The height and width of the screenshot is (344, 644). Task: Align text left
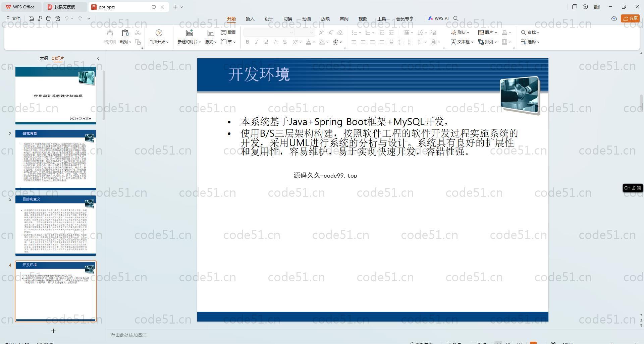coord(354,42)
